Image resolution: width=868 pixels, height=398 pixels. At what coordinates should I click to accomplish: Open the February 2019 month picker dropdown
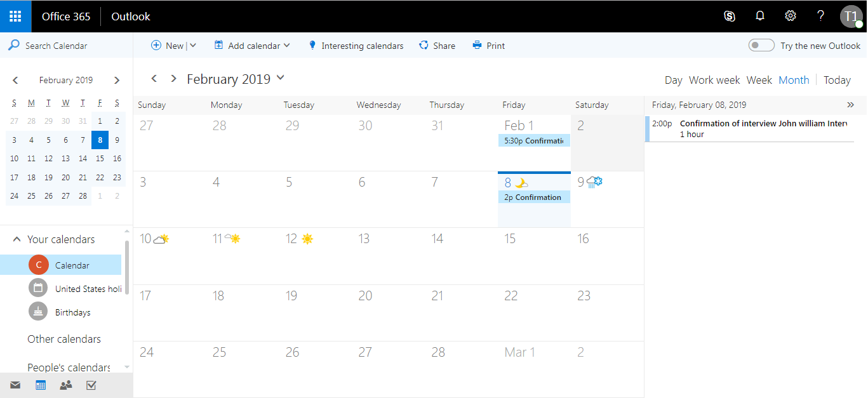tap(281, 78)
